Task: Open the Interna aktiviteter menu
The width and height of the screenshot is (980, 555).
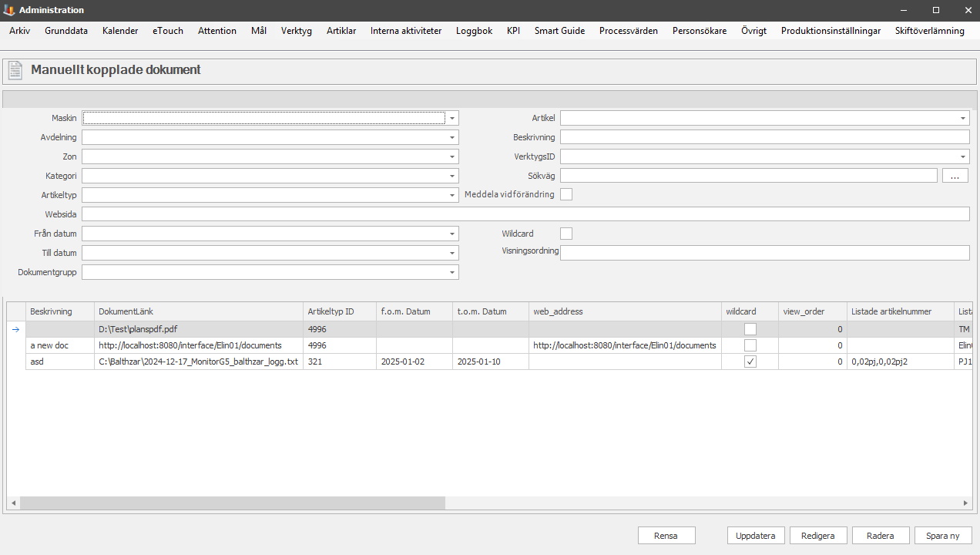Action: 406,31
